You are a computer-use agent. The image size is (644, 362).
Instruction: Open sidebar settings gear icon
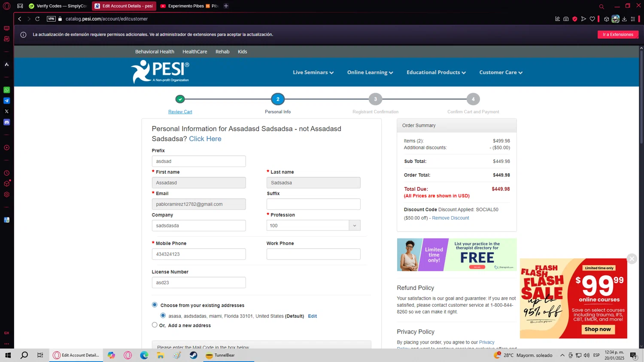(6, 194)
